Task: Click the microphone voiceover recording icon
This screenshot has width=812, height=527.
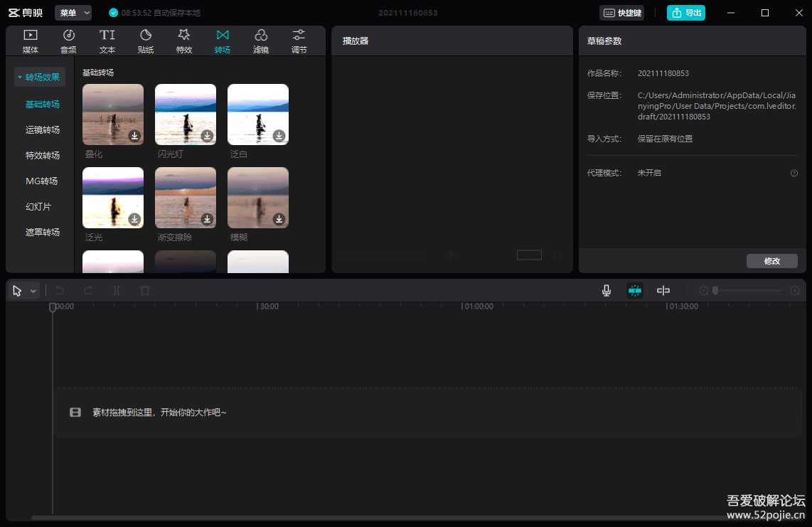Action: [x=606, y=290]
